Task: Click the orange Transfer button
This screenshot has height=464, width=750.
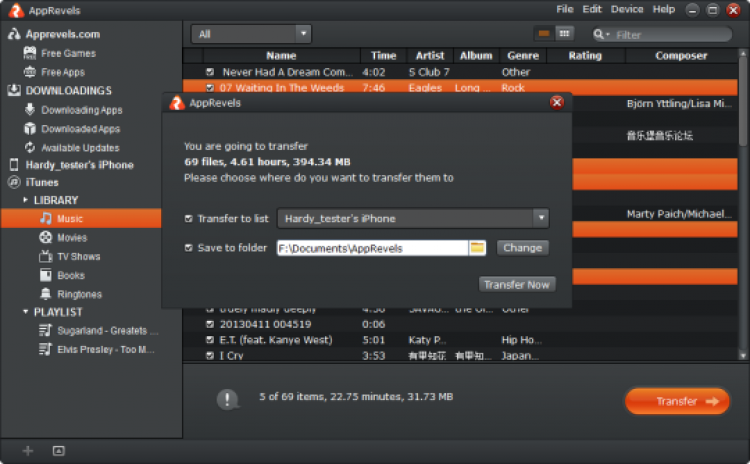Action: click(677, 401)
